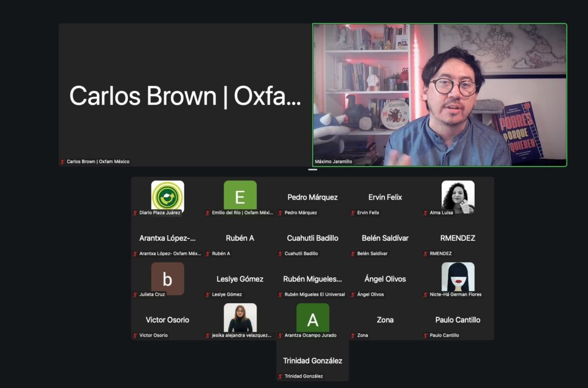Click the muted mic icon beside Diario Plaza Juárez
This screenshot has height=388, width=588.
coord(135,213)
